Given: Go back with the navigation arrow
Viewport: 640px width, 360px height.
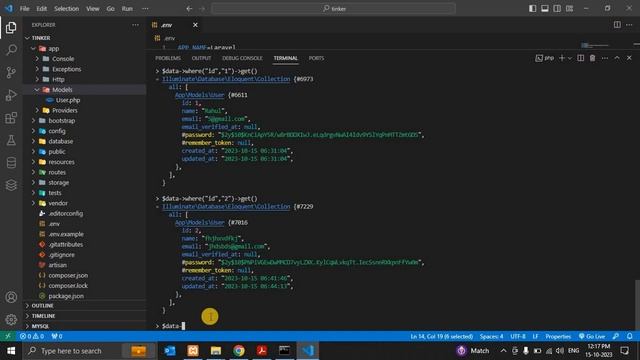Looking at the screenshot, I should [x=189, y=9].
